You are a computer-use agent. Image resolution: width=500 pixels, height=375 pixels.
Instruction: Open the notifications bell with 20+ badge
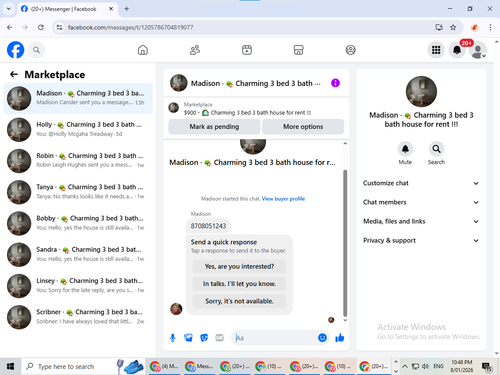point(457,50)
